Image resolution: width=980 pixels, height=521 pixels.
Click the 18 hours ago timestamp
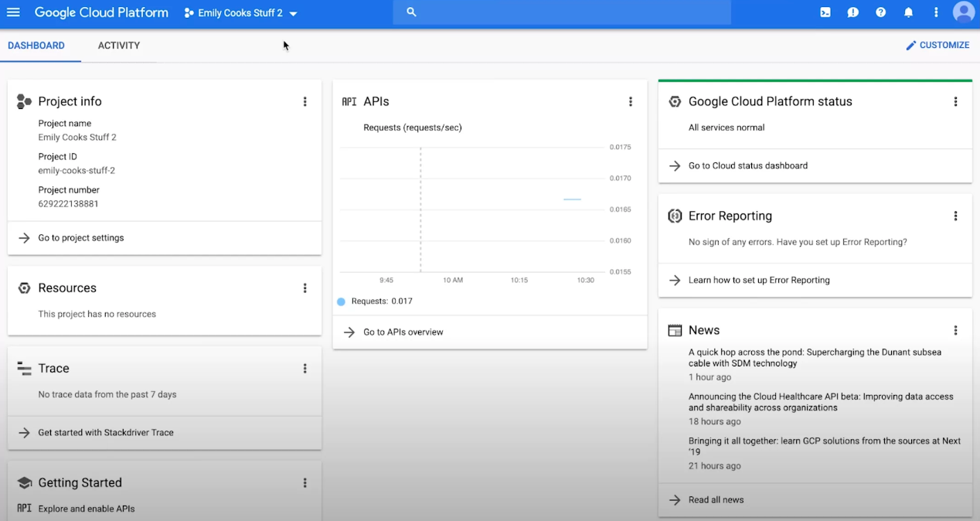pyautogui.click(x=715, y=422)
